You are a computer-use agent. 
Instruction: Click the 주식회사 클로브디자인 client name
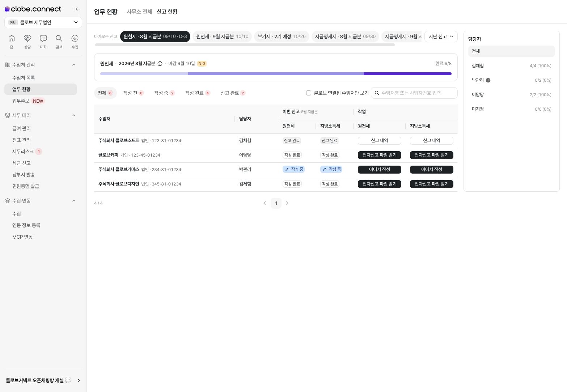(119, 184)
